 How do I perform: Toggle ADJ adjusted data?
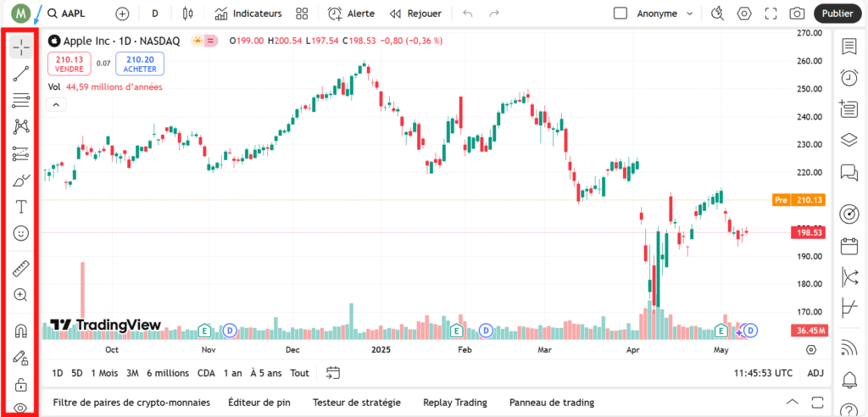coord(815,373)
